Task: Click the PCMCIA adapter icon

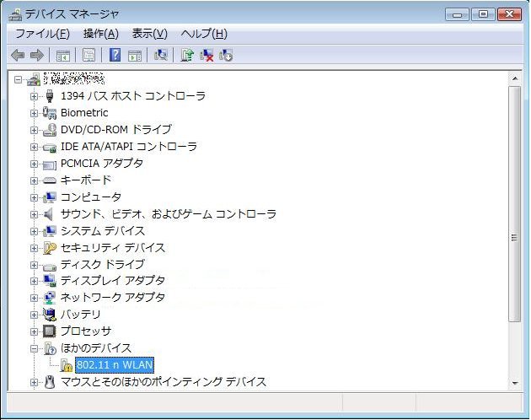Action: pyautogui.click(x=50, y=164)
